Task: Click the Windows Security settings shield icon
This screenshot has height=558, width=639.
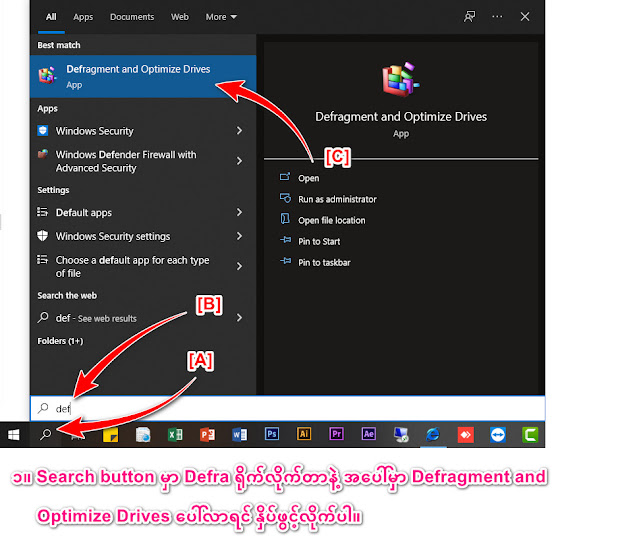Action: (x=43, y=236)
